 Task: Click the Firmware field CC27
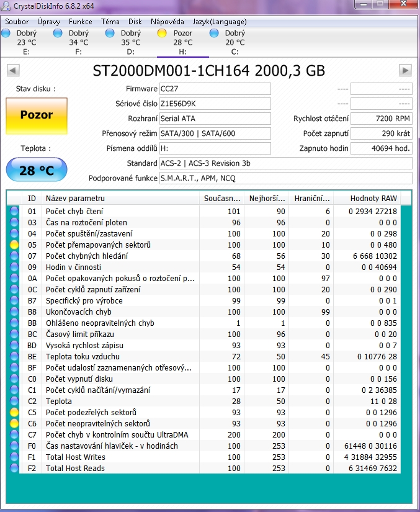[x=215, y=89]
